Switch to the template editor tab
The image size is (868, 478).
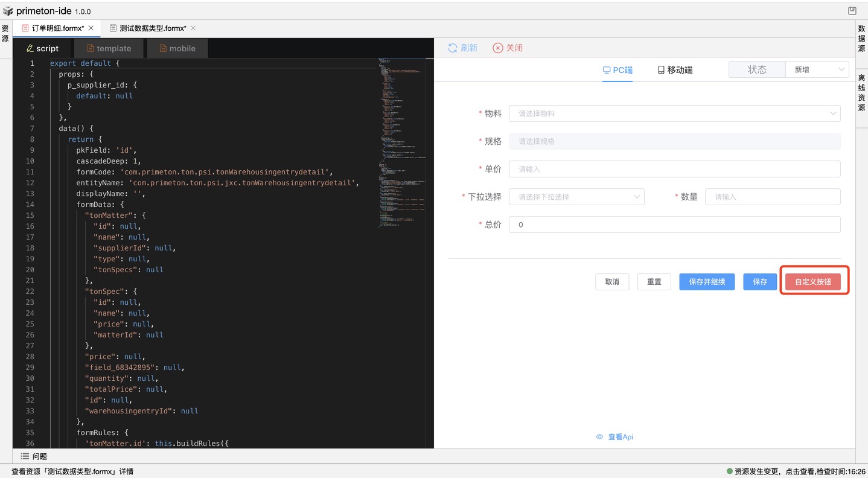click(109, 48)
